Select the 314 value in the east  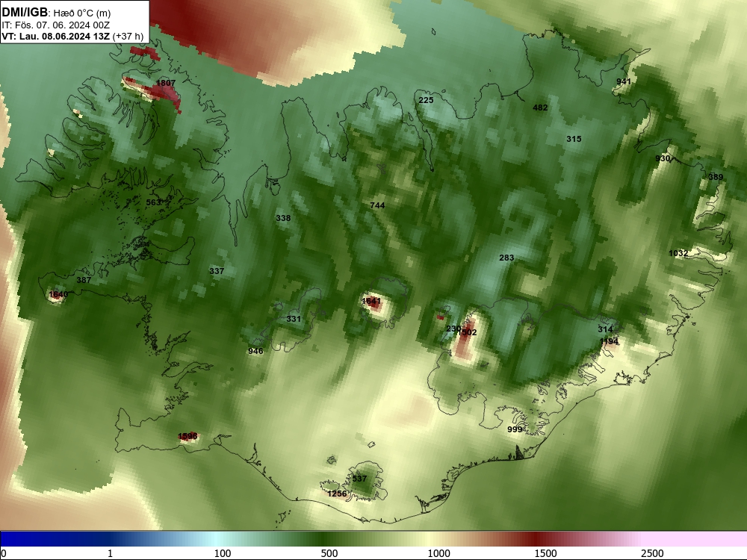[605, 329]
